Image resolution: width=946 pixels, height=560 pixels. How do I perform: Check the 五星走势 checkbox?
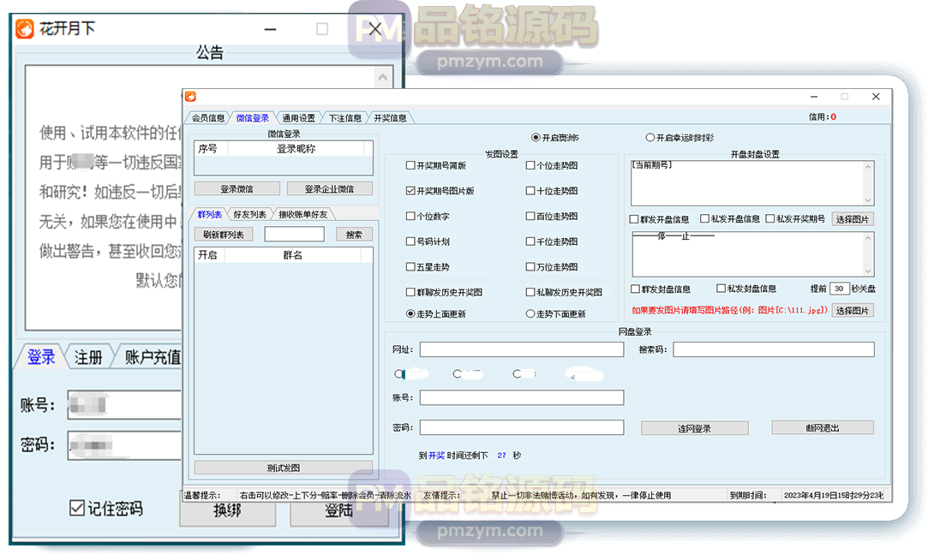pyautogui.click(x=410, y=266)
